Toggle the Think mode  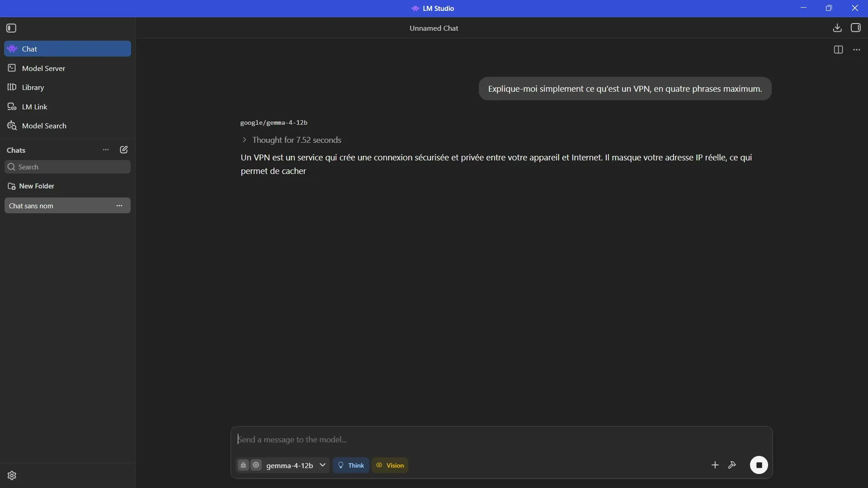click(351, 465)
